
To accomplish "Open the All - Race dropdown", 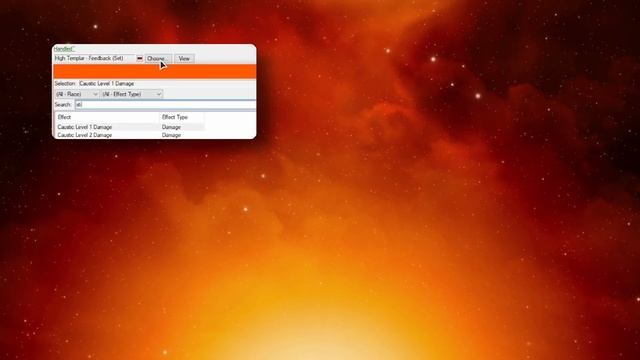I will pos(77,94).
